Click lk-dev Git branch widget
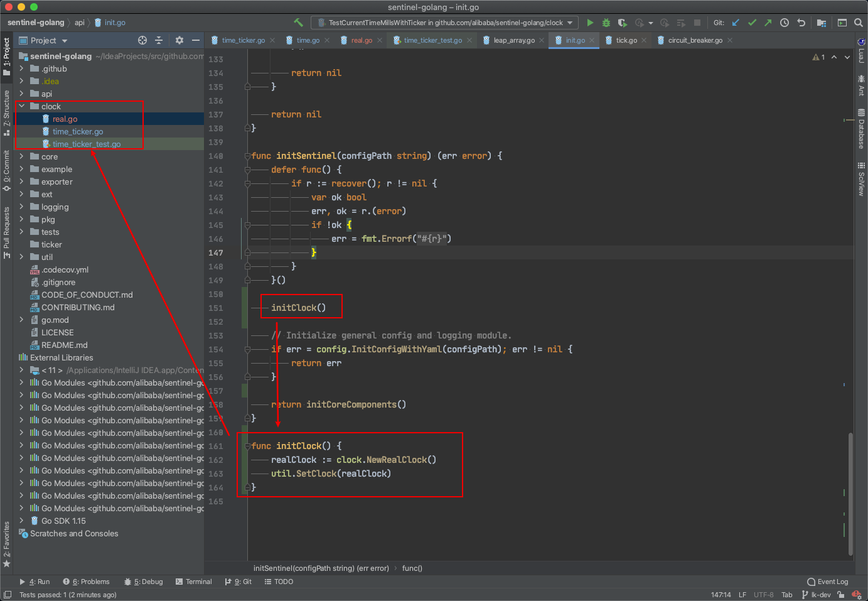The image size is (868, 601). (x=817, y=594)
